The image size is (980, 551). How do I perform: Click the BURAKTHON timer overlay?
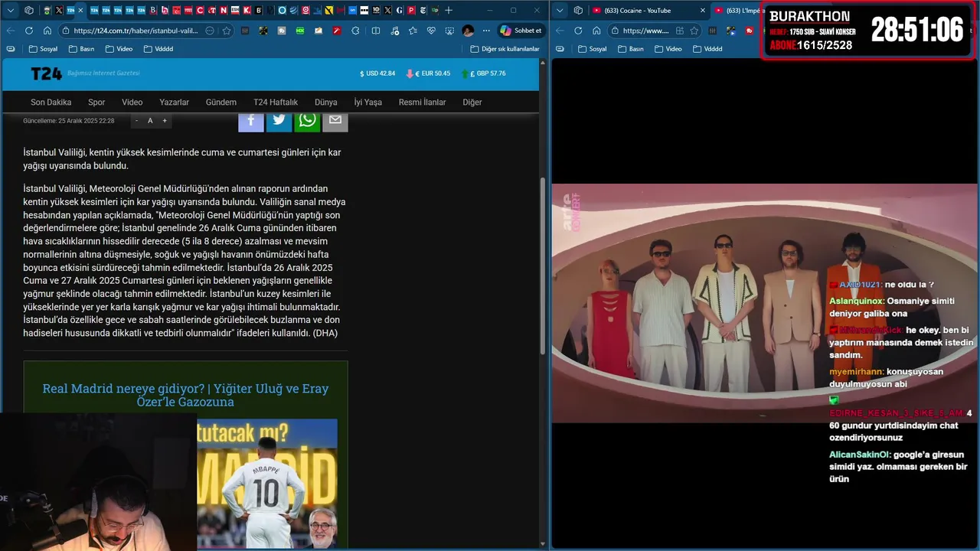click(x=868, y=31)
